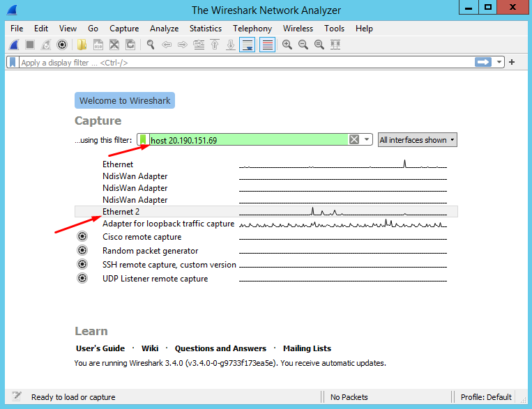Jump to first packet icon

tap(215, 45)
